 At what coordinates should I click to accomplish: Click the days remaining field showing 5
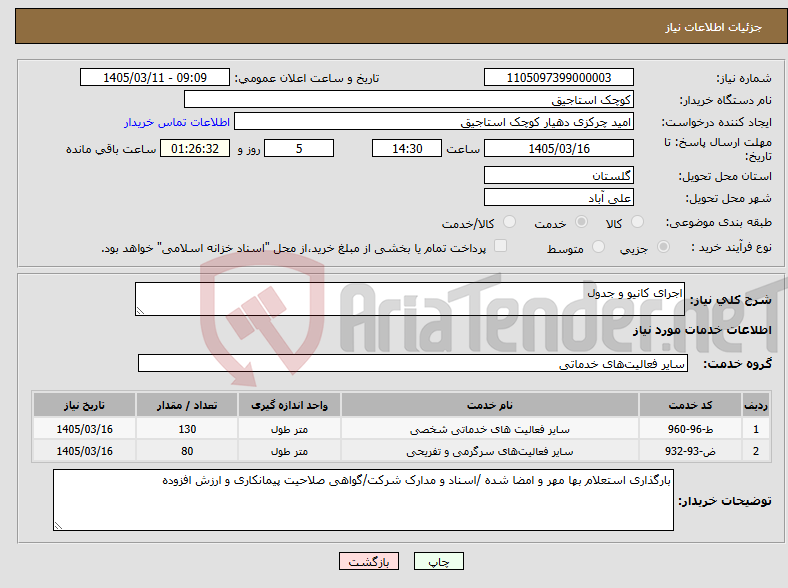pos(299,148)
